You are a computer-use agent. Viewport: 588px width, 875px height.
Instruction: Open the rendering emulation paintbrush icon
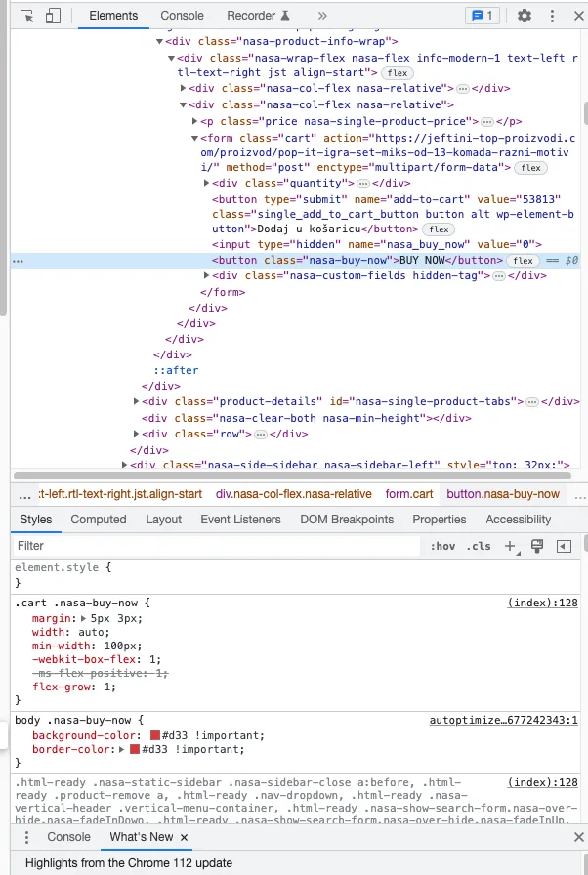tap(537, 546)
